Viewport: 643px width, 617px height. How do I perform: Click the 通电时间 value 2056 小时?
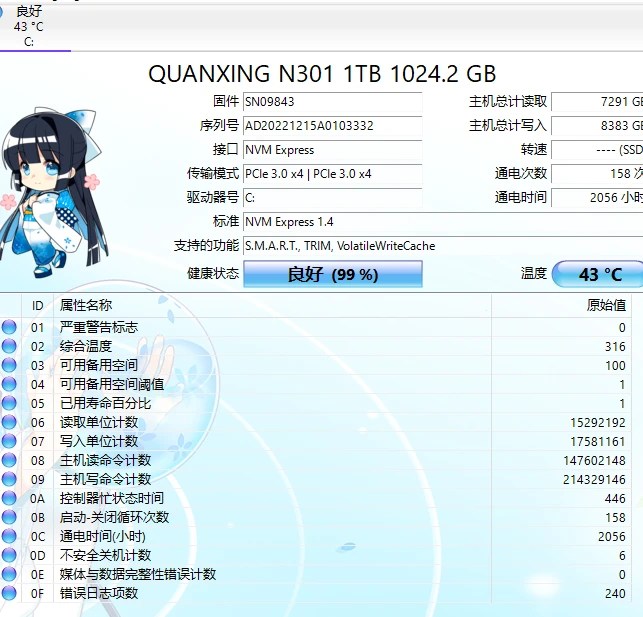597,198
